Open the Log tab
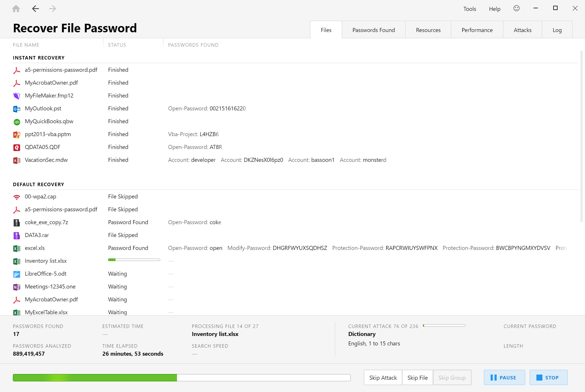 [x=557, y=30]
